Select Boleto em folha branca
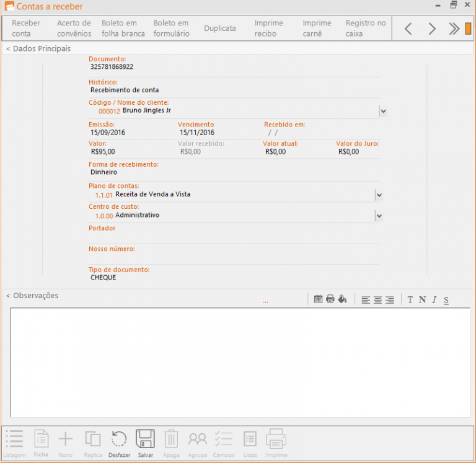 pyautogui.click(x=123, y=29)
